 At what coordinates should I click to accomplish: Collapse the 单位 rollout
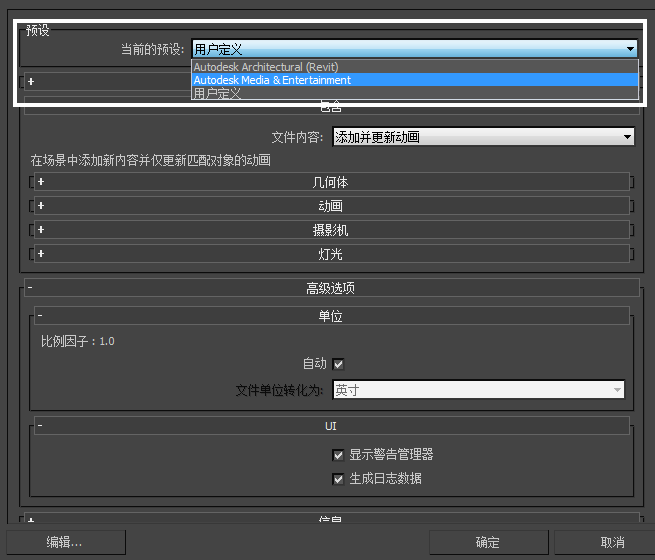click(332, 316)
